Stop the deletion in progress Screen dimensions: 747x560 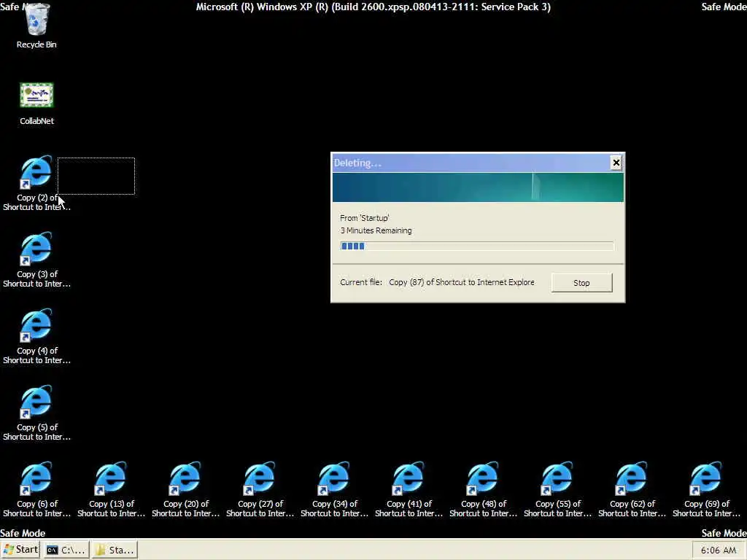(x=581, y=283)
